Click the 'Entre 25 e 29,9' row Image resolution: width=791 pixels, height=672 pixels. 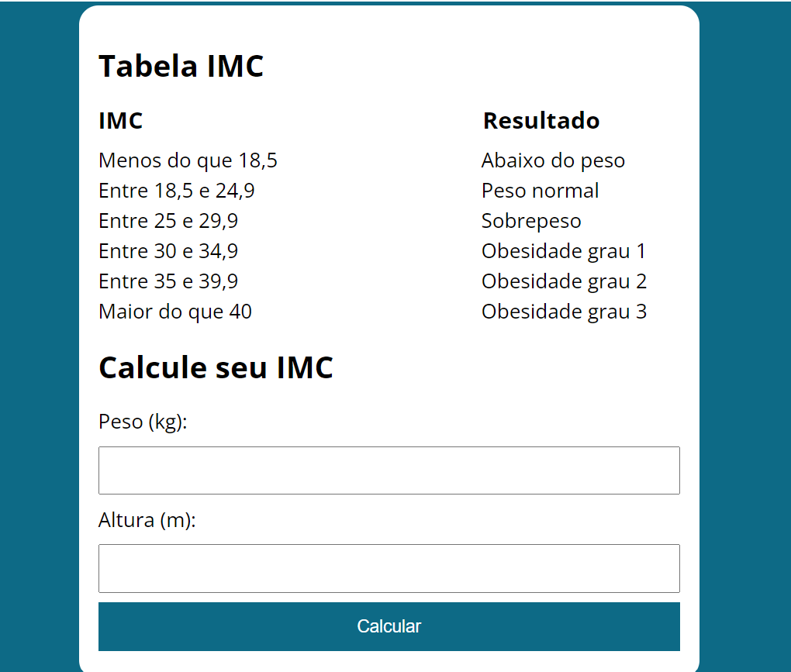coord(168,221)
